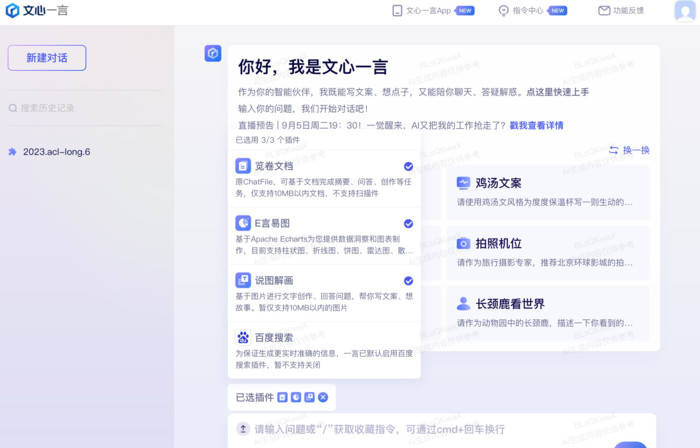Open 功能反馈 feedback link
The height and width of the screenshot is (448, 700).
pos(629,11)
